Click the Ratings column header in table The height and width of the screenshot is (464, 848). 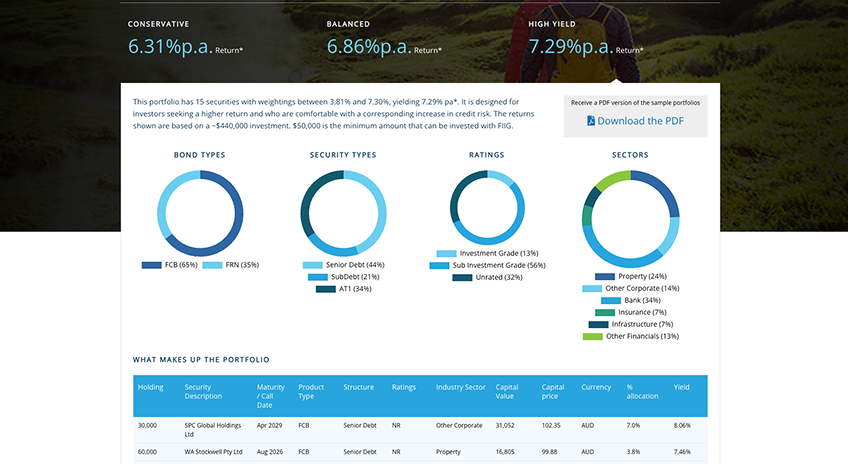coord(403,387)
